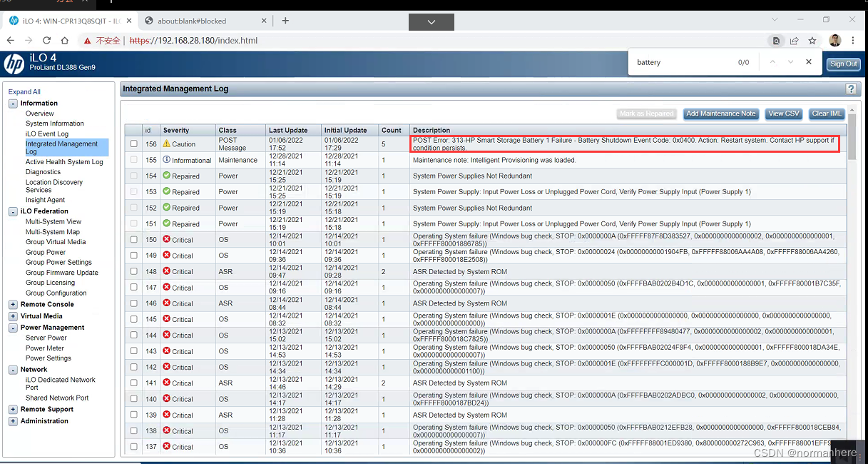Expand the Remote Support section

(13, 410)
